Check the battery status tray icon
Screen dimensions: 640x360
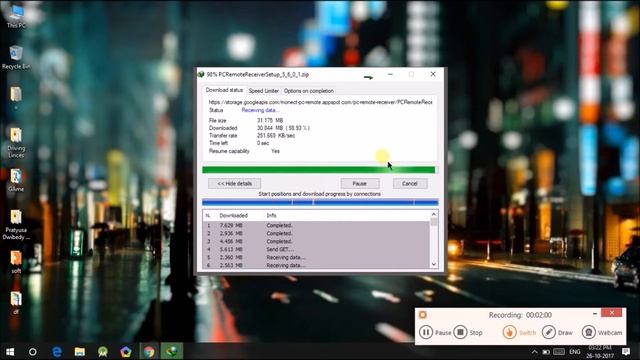click(546, 351)
